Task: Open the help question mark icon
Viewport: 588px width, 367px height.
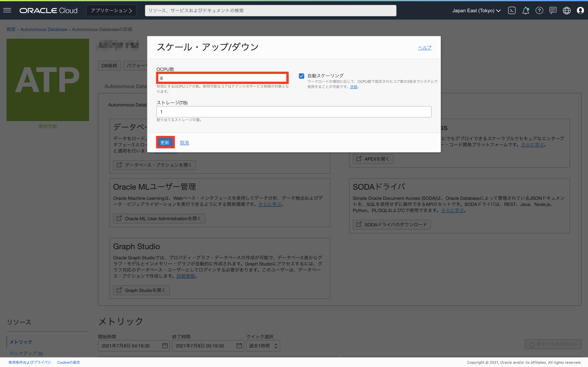Action: 539,10
